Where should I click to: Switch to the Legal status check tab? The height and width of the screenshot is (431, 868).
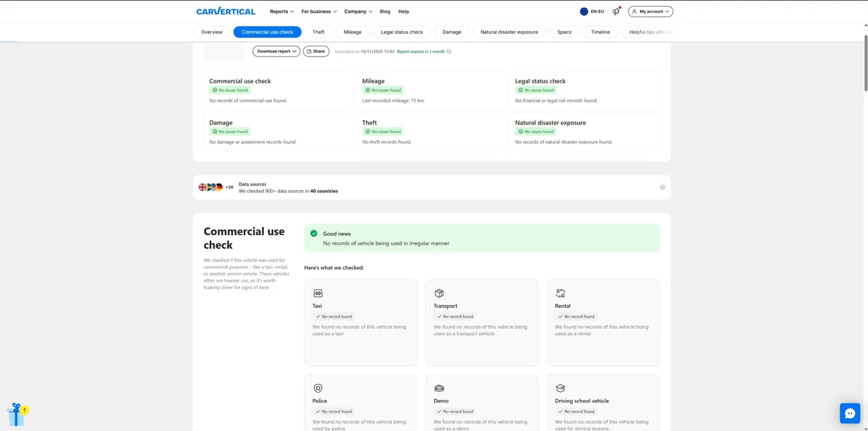tap(402, 32)
